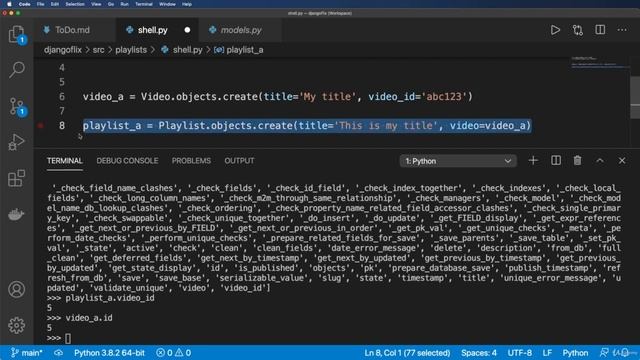The height and width of the screenshot is (360, 640).
Task: Open the Run and Debug view
Action: coord(16,142)
